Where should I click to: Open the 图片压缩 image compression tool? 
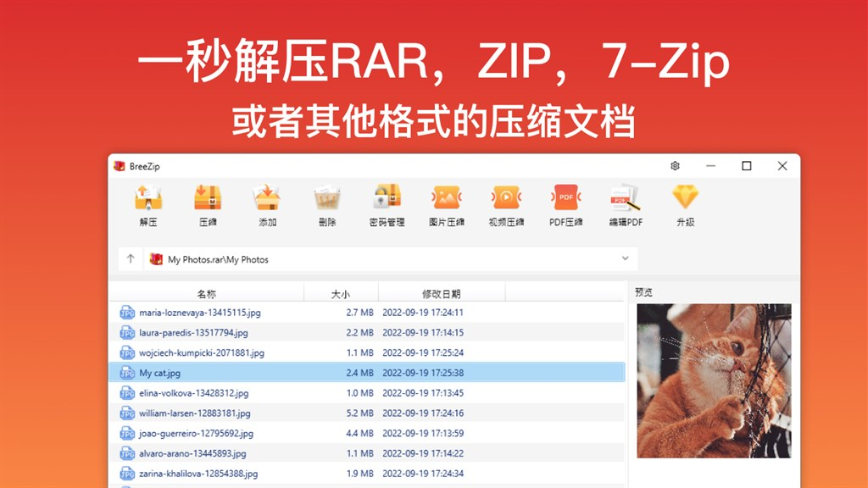click(x=445, y=206)
